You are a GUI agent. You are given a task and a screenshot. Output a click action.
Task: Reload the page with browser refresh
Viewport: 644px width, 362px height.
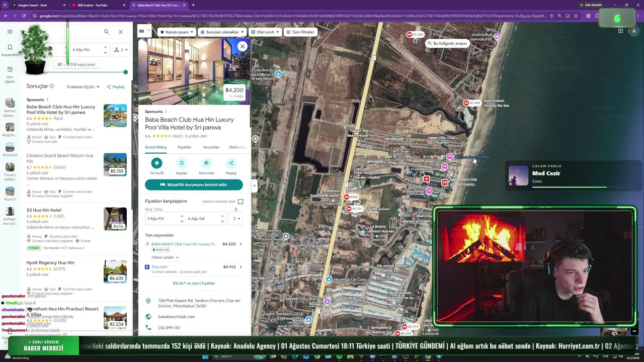pyautogui.click(x=24, y=16)
